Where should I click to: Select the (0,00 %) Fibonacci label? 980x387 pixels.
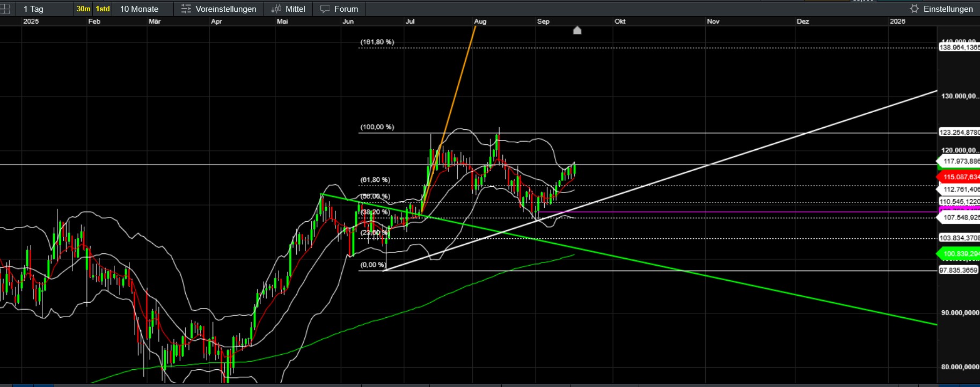pyautogui.click(x=373, y=265)
